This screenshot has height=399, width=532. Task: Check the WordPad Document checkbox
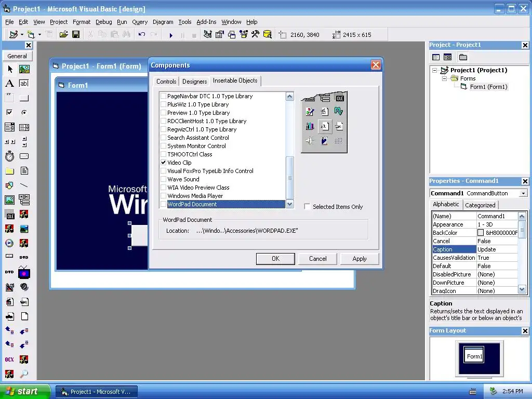164,204
